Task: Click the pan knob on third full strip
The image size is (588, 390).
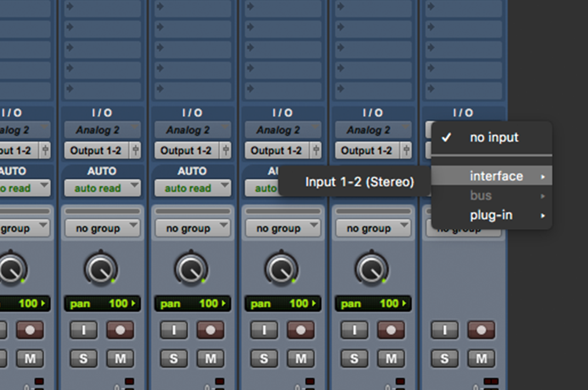Action: [282, 269]
